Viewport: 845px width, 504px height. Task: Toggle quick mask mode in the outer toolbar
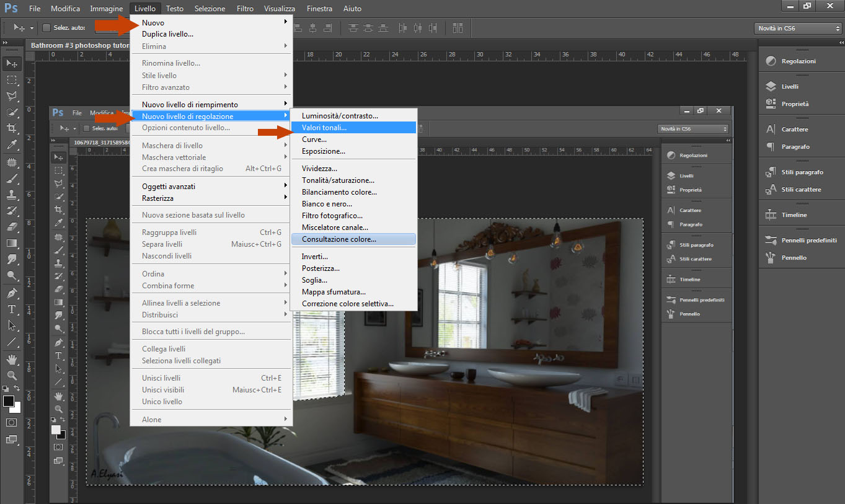point(11,422)
